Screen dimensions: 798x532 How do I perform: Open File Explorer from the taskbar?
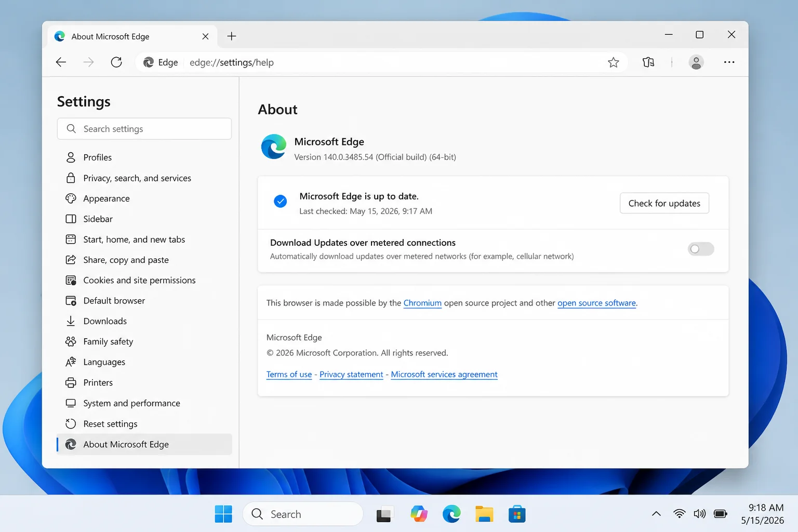coord(484,514)
